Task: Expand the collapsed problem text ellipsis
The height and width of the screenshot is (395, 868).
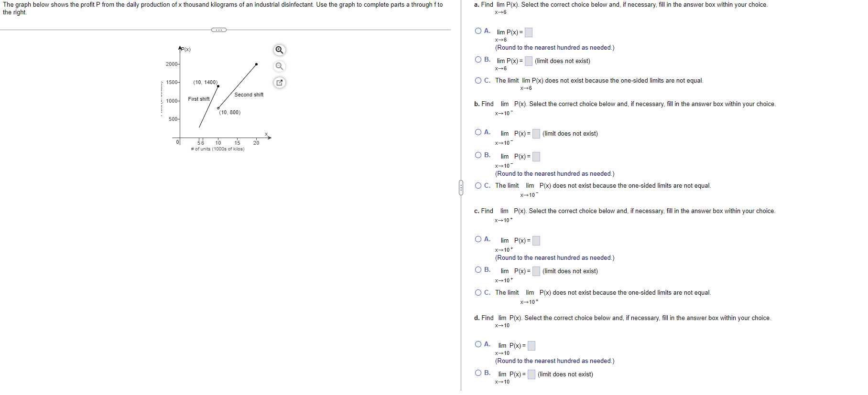Action: click(x=219, y=30)
